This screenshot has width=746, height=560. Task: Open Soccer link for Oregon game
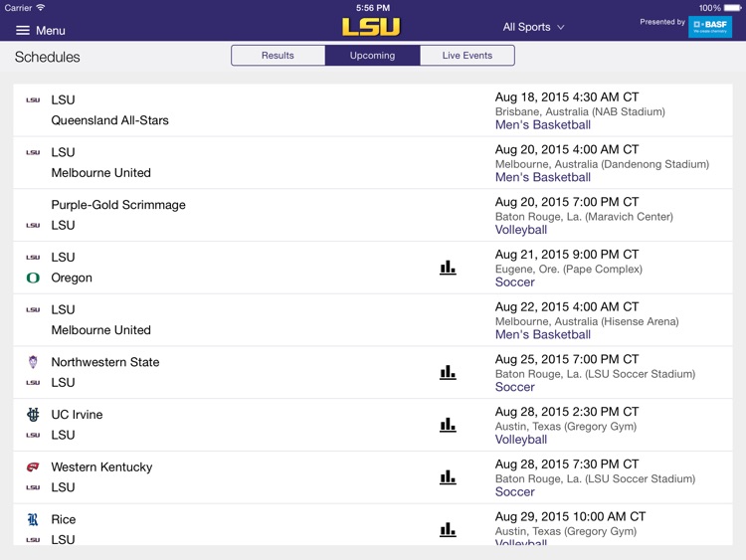[x=515, y=282]
